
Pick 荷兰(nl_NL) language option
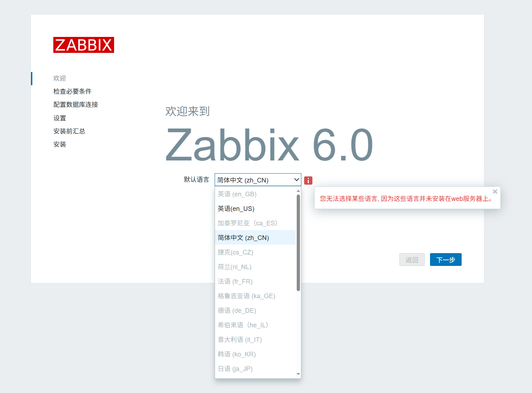click(255, 267)
